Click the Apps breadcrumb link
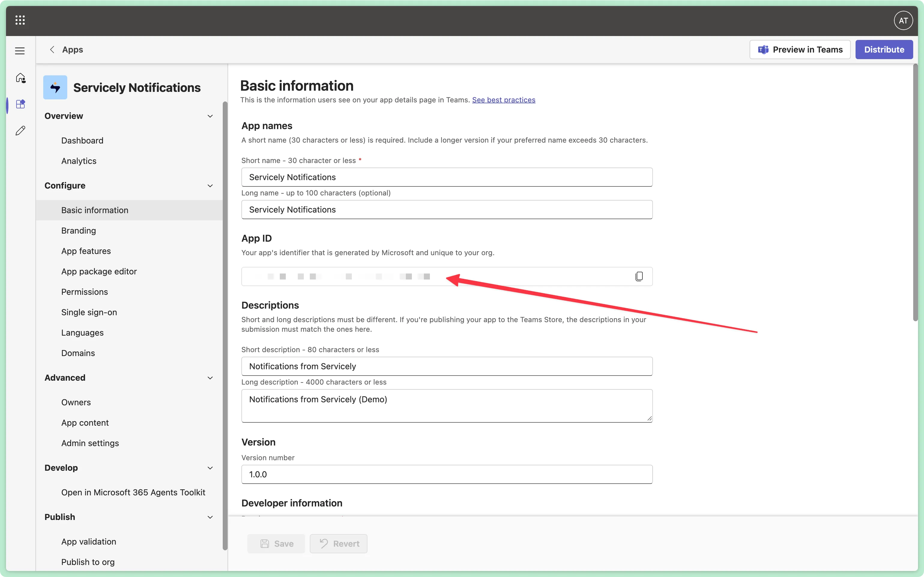This screenshot has width=924, height=577. (72, 50)
